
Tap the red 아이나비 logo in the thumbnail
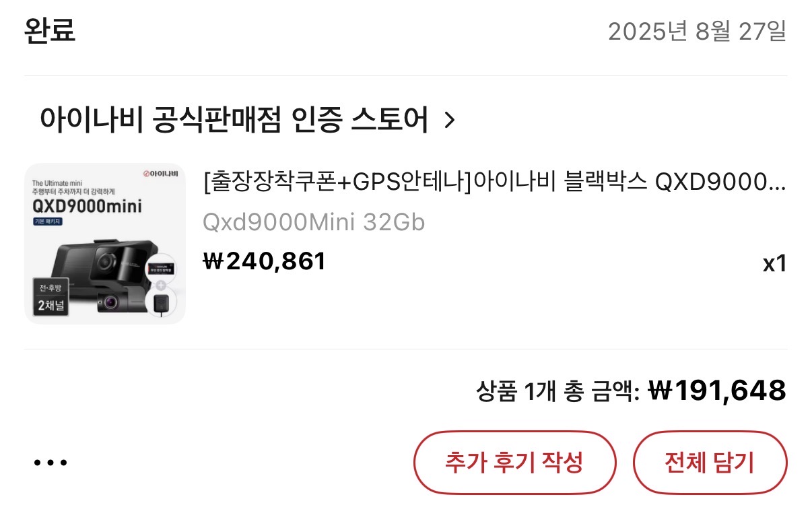point(160,175)
